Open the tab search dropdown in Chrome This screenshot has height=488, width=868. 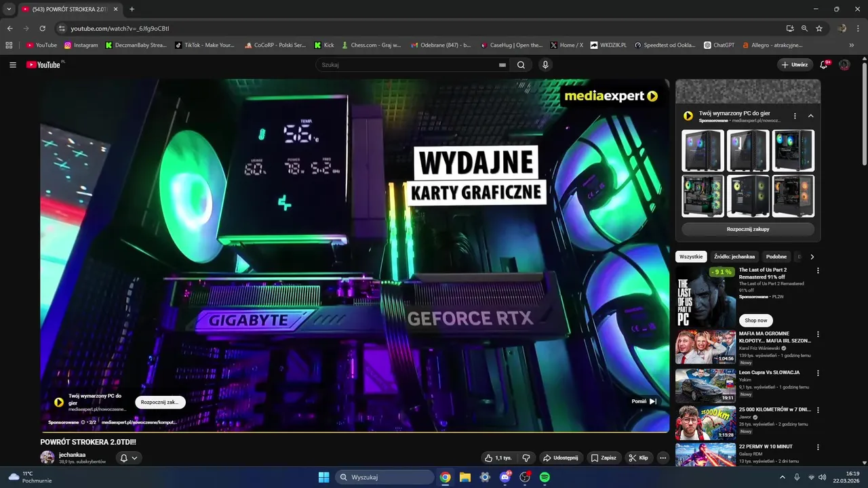9,9
